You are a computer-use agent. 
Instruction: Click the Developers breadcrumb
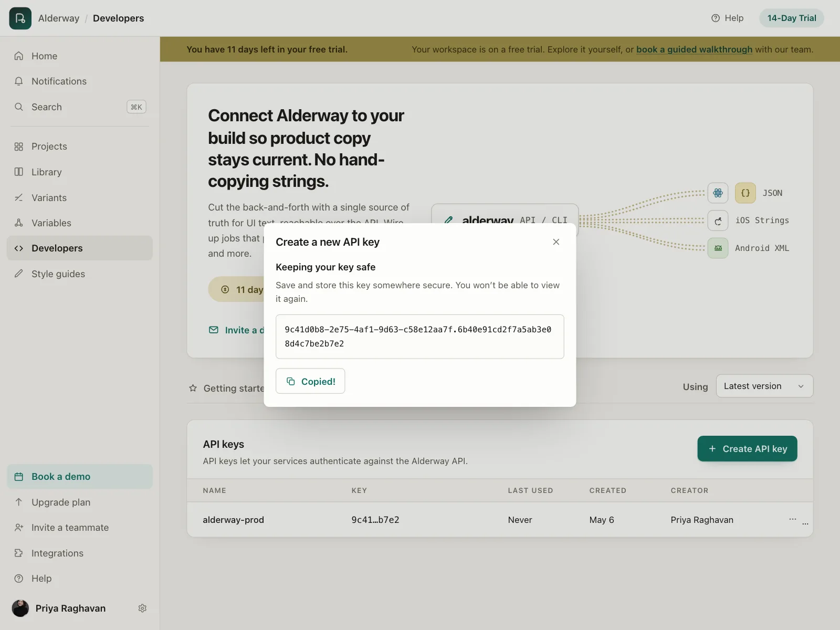tap(118, 18)
